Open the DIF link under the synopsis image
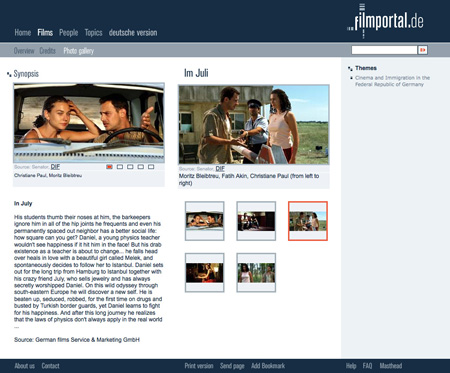 pyautogui.click(x=55, y=167)
